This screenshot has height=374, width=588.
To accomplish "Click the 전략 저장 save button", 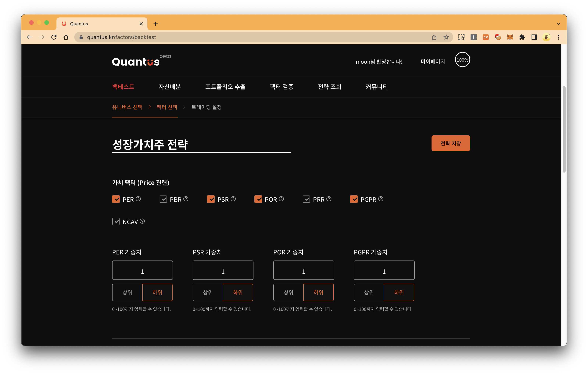I will (x=450, y=143).
